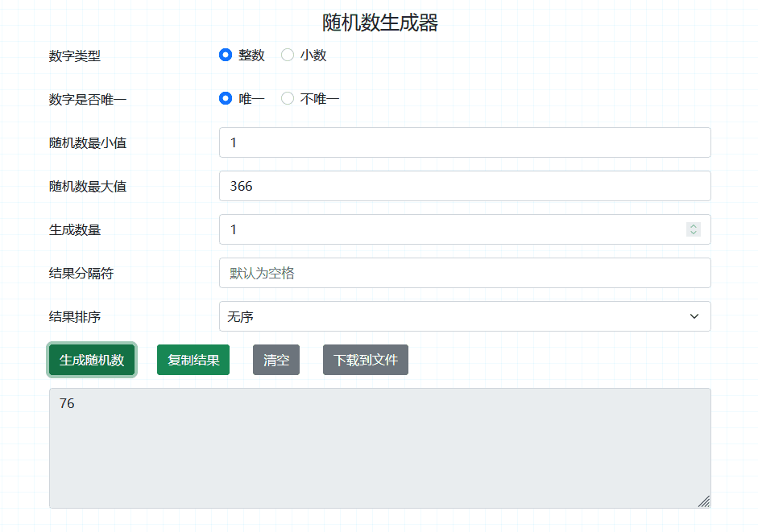Click the 随机数最小值 label
Screen dimensions: 758x532
pyautogui.click(x=88, y=143)
